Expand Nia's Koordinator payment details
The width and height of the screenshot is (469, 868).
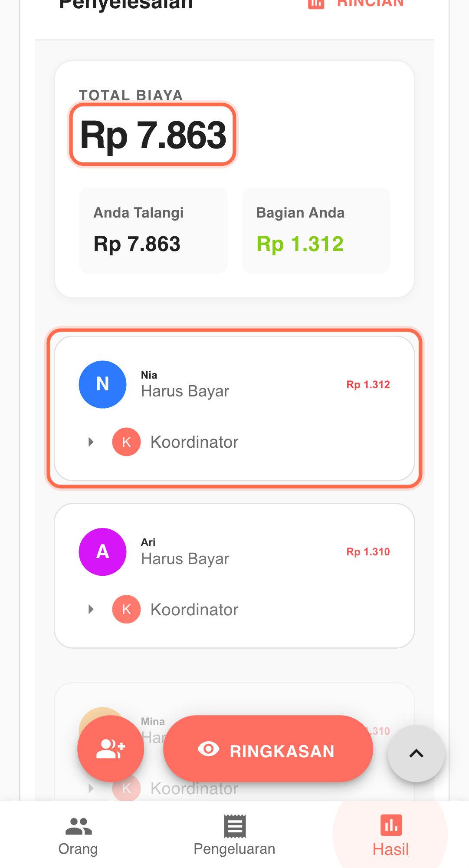pyautogui.click(x=91, y=442)
